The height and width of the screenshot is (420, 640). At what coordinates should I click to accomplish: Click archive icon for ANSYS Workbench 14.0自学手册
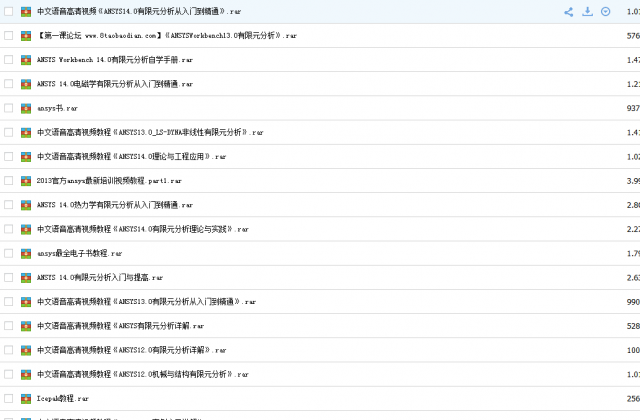pyautogui.click(x=26, y=60)
